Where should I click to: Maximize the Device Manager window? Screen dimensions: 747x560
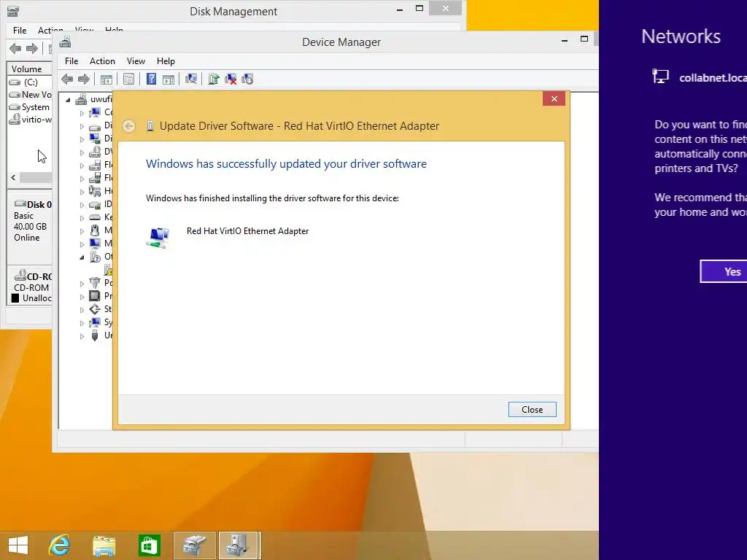click(584, 39)
